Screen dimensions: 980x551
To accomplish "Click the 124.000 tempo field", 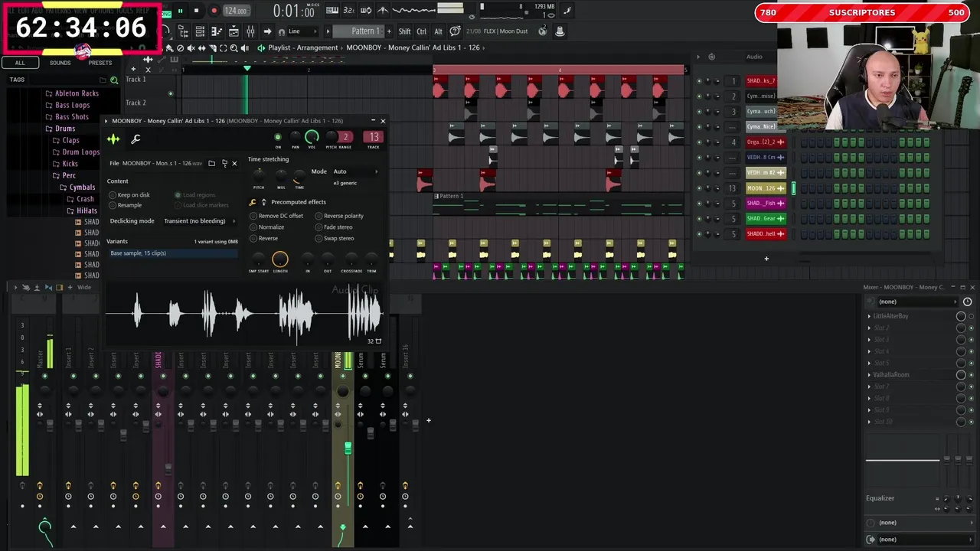I will (235, 11).
